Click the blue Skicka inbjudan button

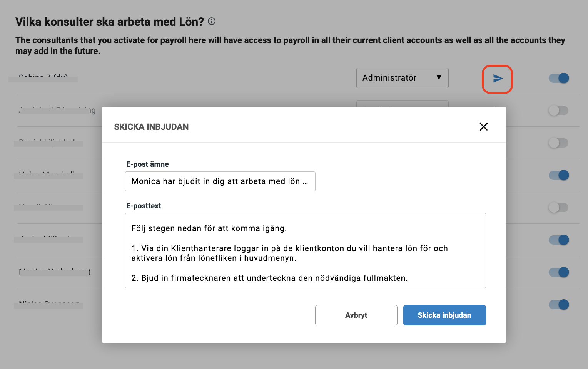click(x=444, y=315)
